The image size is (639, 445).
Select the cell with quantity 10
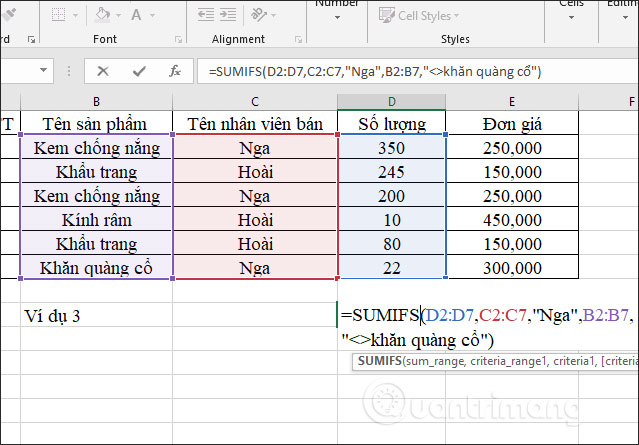(x=392, y=220)
